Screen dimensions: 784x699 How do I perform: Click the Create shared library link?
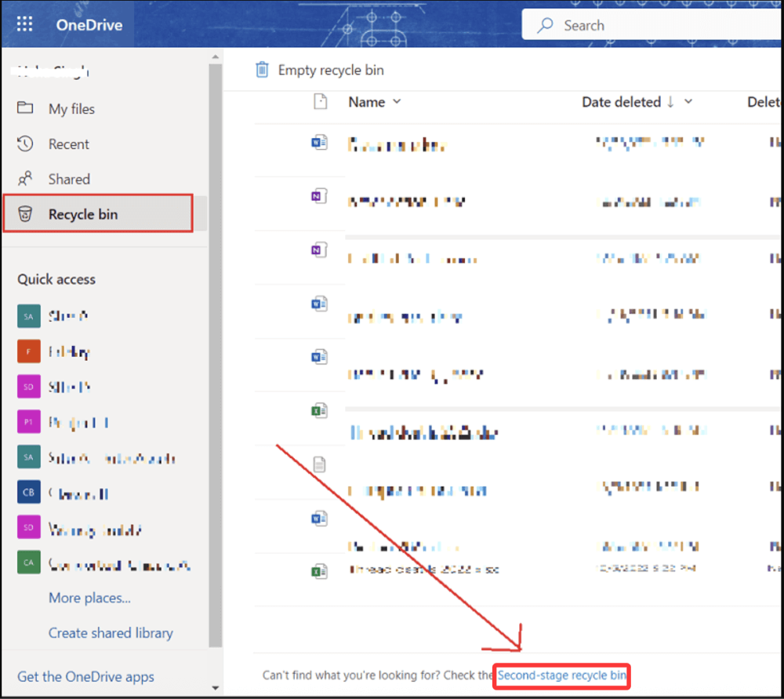111,633
